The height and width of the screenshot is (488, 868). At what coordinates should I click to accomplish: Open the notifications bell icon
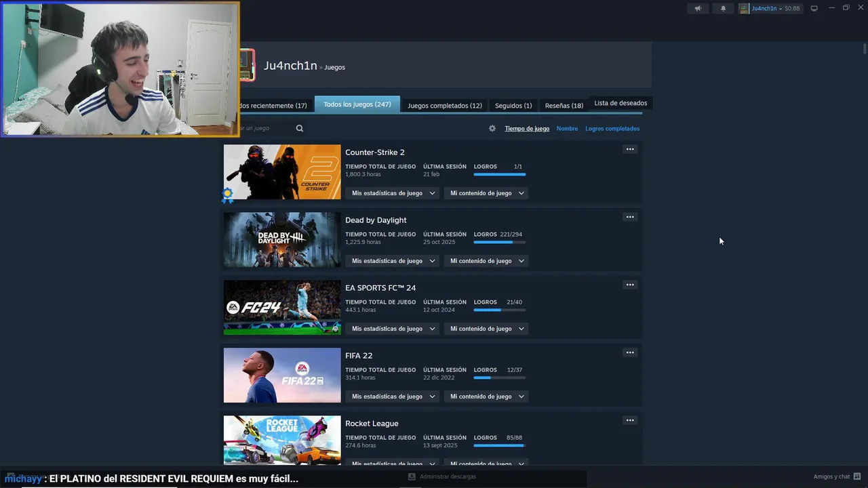(x=723, y=8)
